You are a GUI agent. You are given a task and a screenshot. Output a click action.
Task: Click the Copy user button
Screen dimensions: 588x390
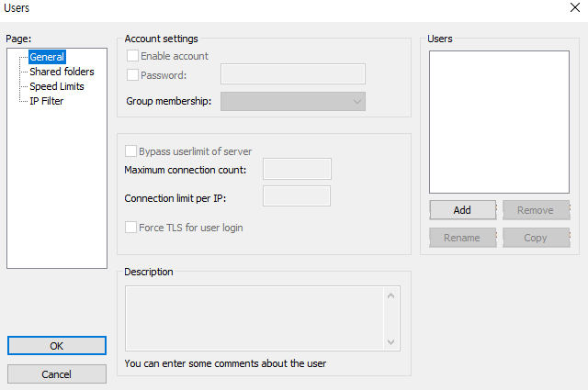click(536, 238)
